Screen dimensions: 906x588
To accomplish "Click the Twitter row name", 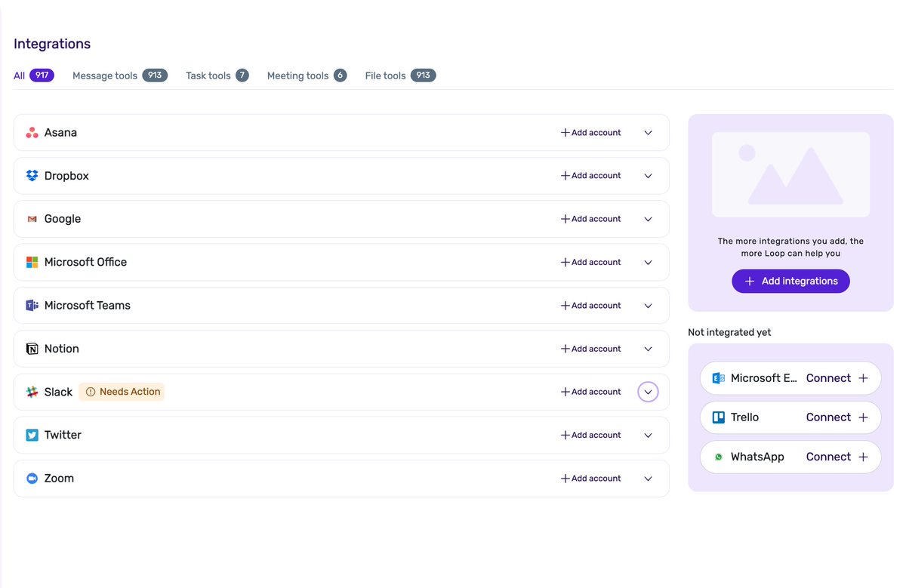I will (x=63, y=435).
